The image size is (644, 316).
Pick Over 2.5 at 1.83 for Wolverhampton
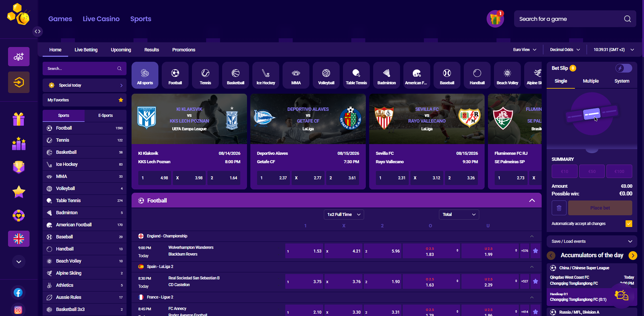(431, 251)
